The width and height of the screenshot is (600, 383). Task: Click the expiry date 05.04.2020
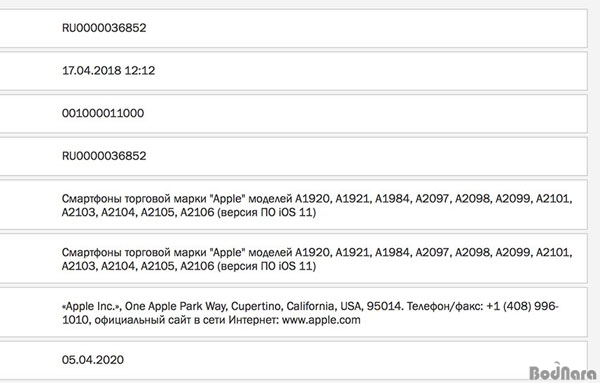coord(93,360)
